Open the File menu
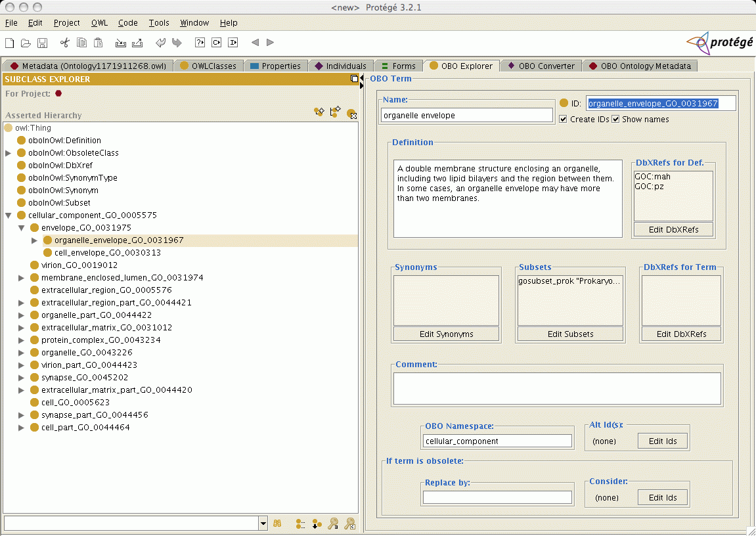This screenshot has width=756, height=536. [11, 22]
